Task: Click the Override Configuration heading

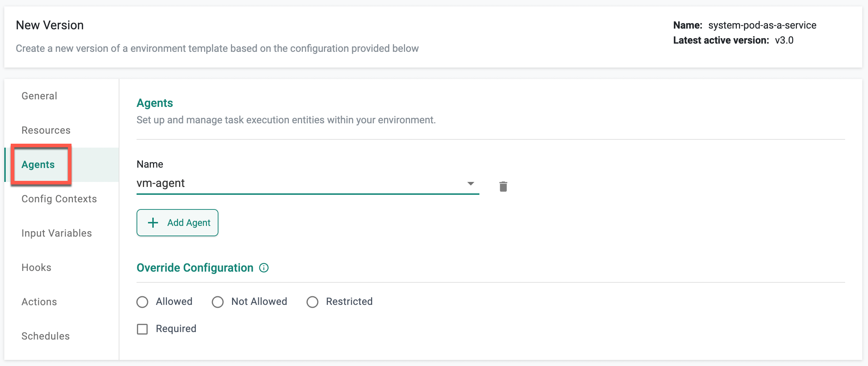Action: tap(195, 268)
